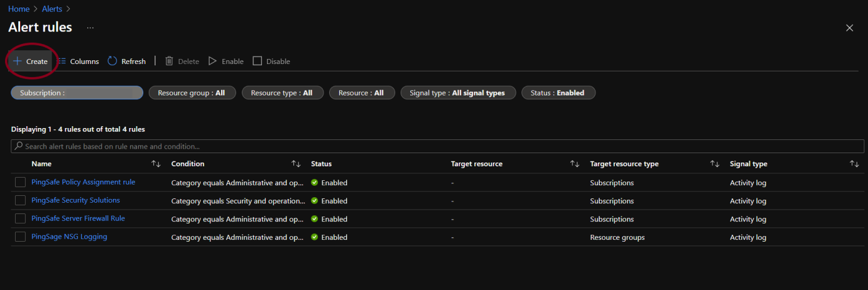Open the ellipsis menu beside Alert rules
This screenshot has height=290, width=868.
coord(90,28)
